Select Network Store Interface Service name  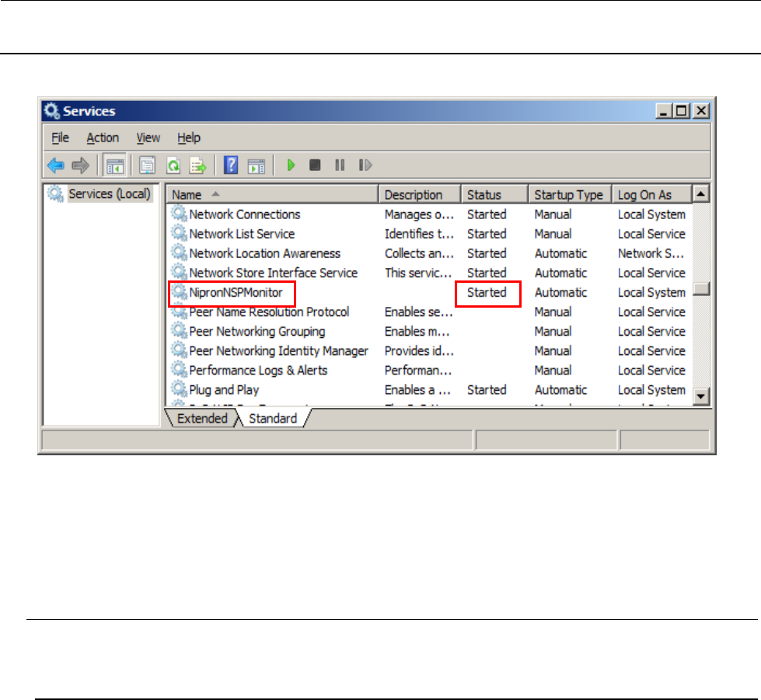[x=274, y=273]
